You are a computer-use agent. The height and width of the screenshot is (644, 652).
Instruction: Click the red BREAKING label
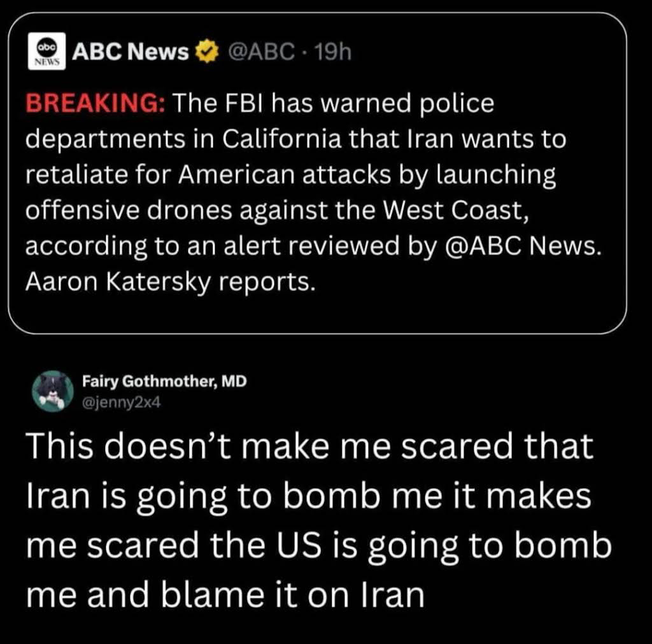(x=94, y=104)
